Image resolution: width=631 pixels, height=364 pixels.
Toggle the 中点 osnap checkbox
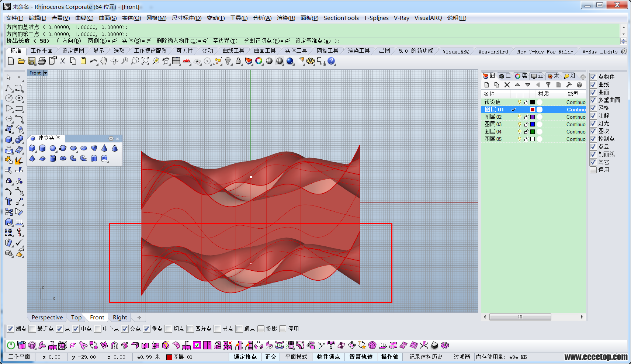tap(76, 329)
